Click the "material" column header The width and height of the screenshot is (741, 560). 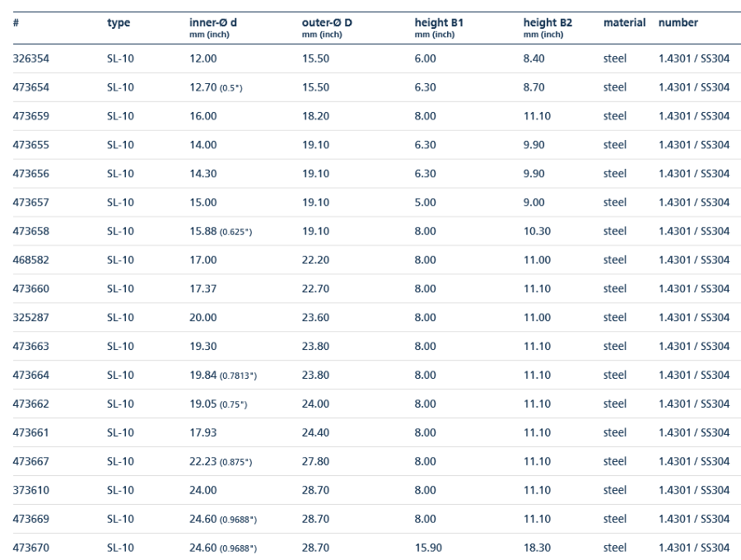tap(624, 23)
